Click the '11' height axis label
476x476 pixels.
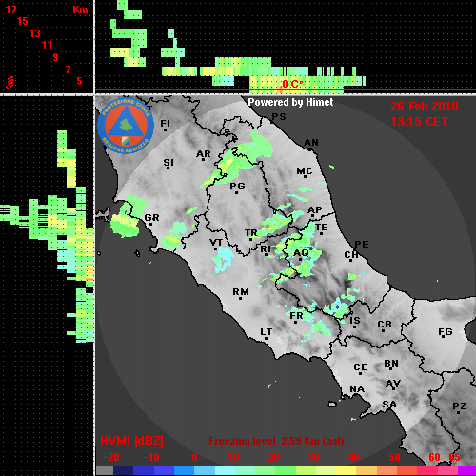click(x=47, y=45)
